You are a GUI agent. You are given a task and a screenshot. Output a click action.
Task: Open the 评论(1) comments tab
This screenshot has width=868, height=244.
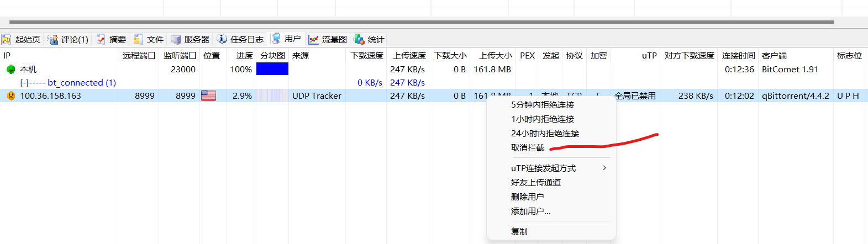coord(68,39)
